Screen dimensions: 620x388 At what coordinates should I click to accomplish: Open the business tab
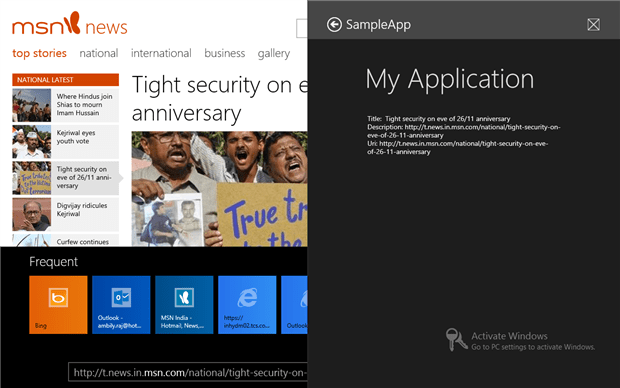click(225, 53)
